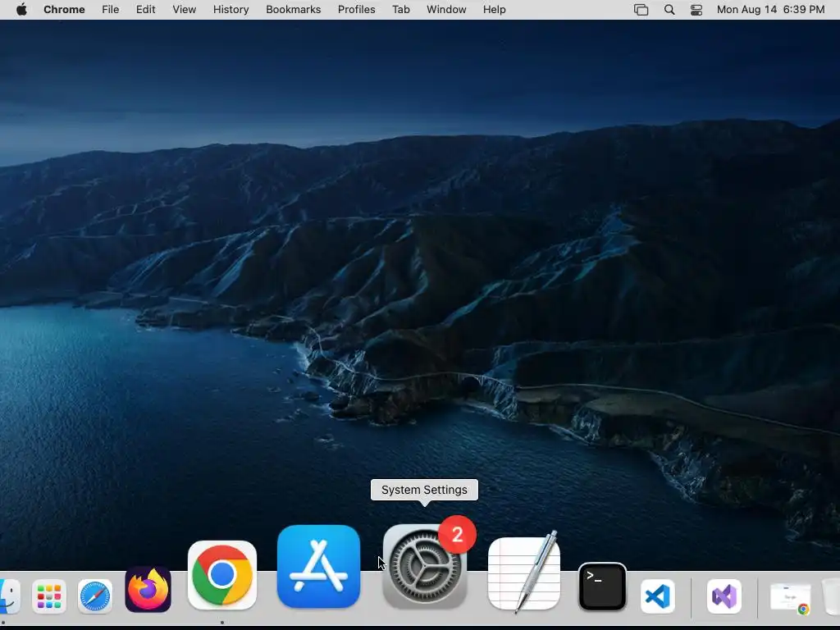This screenshot has width=840, height=630.
Task: Click the date and time clock
Action: (x=770, y=10)
